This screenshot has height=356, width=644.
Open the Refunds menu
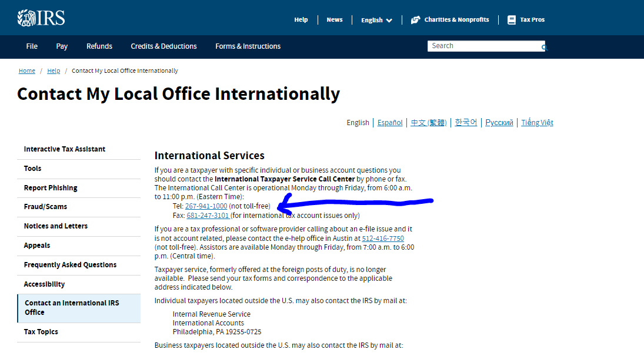[x=99, y=46]
